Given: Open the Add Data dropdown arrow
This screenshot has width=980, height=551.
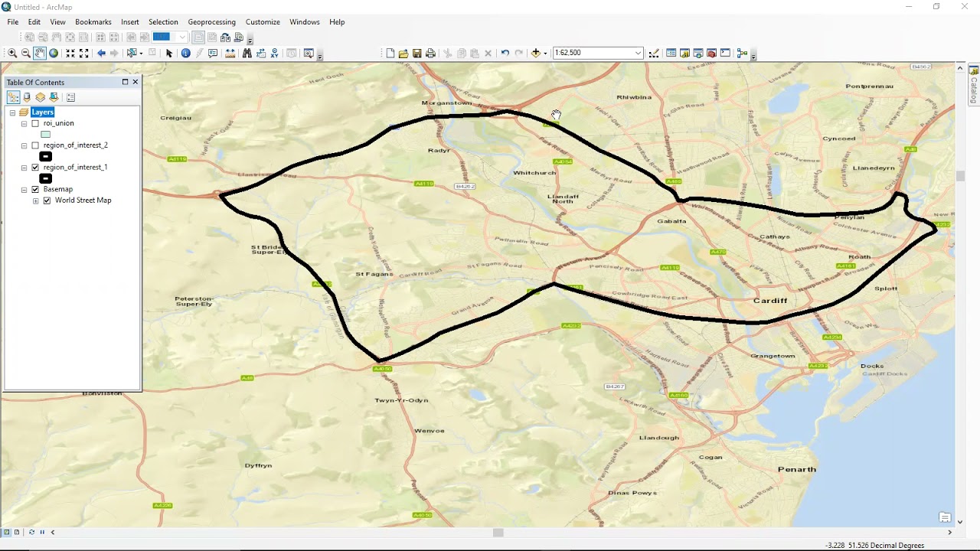Looking at the screenshot, I should pyautogui.click(x=544, y=53).
